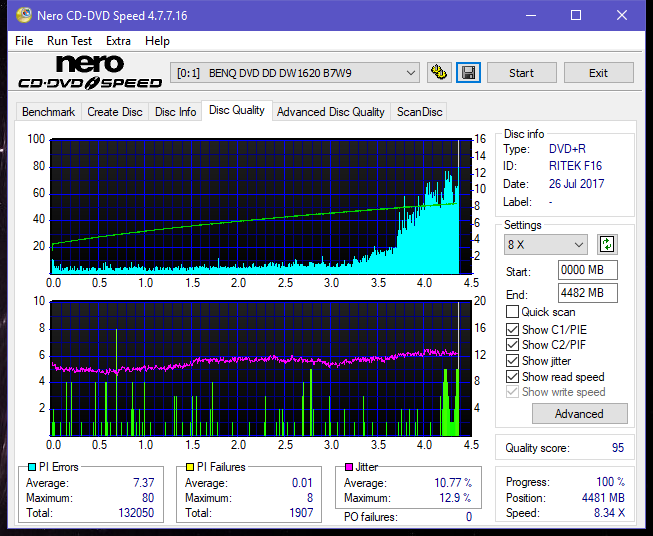Click the Start button
The height and width of the screenshot is (536, 653).
pos(521,73)
